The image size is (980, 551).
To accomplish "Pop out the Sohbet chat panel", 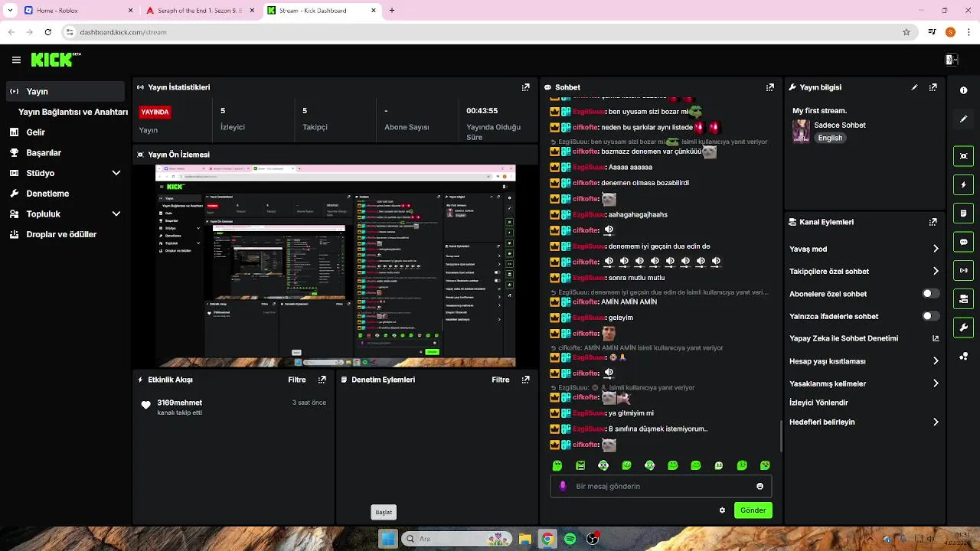I will coord(769,87).
